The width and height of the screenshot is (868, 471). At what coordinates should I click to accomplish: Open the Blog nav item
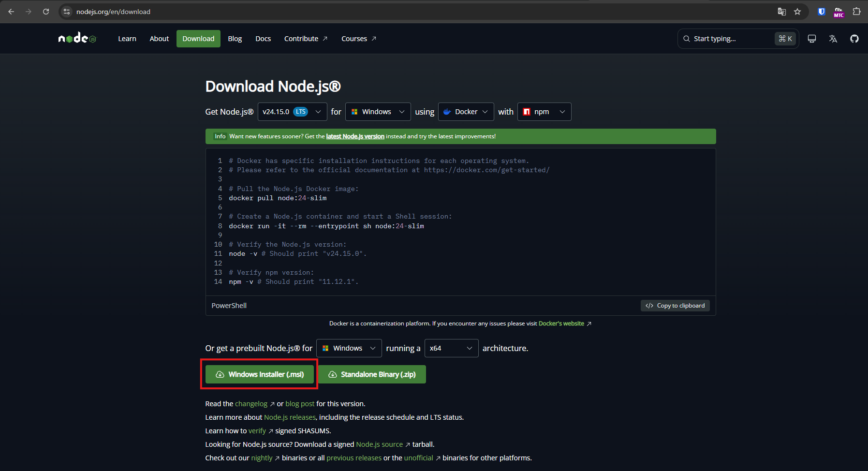tap(235, 39)
